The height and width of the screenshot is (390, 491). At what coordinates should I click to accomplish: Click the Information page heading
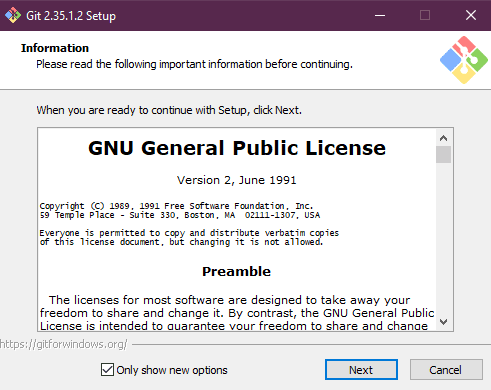point(55,48)
